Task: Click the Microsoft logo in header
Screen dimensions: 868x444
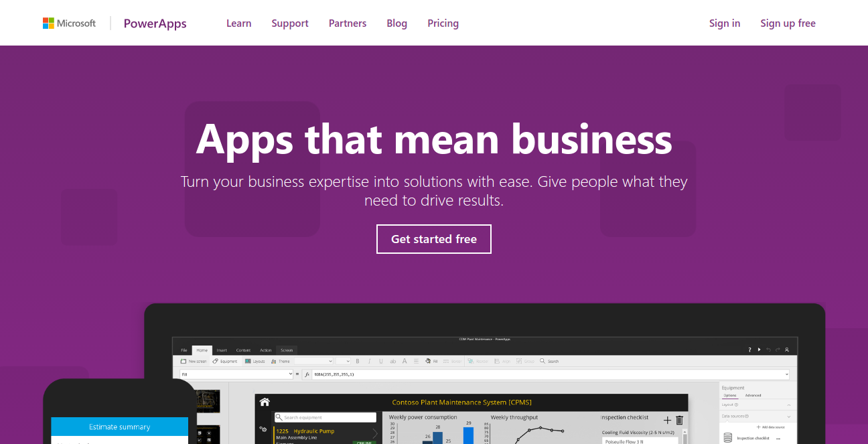Action: click(x=69, y=23)
